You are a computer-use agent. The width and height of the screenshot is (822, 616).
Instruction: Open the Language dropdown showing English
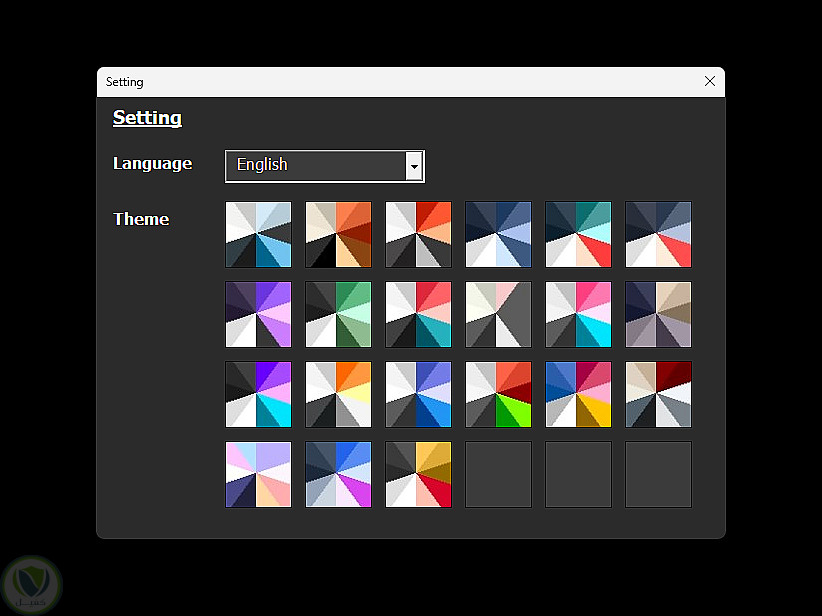[x=325, y=166]
